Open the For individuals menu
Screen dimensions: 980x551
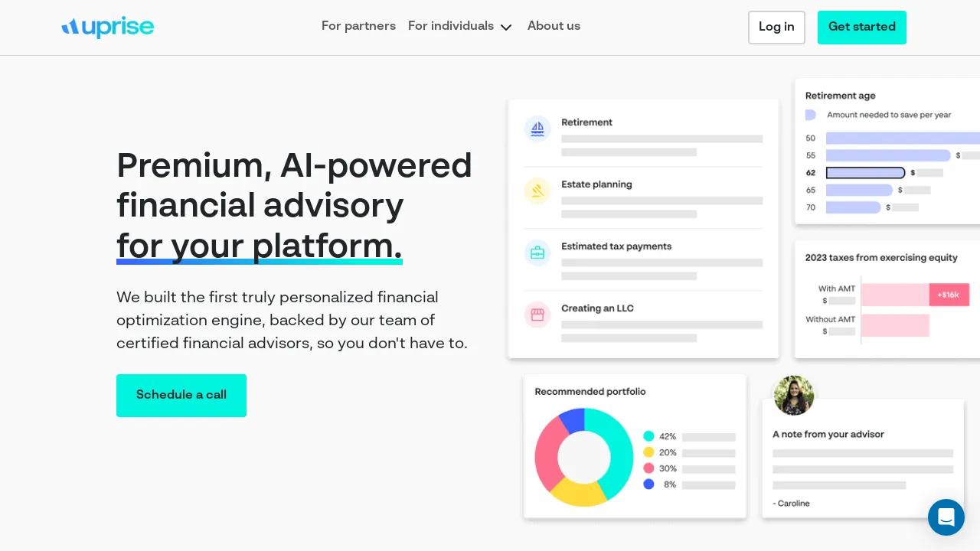point(451,26)
